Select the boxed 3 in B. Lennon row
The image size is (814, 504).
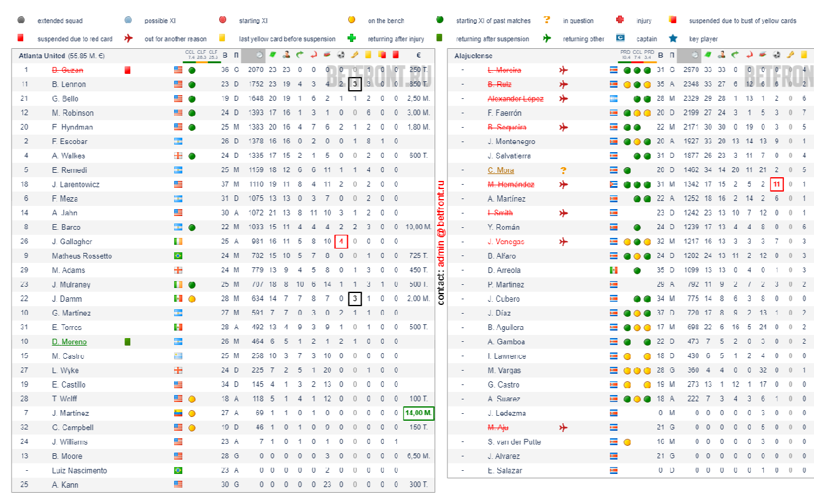(354, 85)
